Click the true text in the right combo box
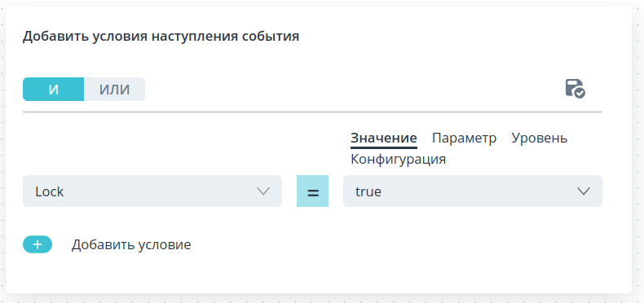 point(368,191)
